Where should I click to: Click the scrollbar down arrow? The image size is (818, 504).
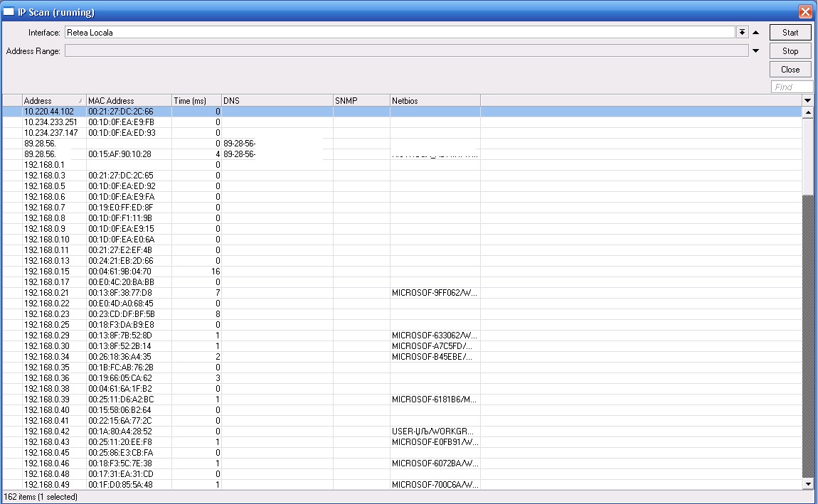click(807, 484)
